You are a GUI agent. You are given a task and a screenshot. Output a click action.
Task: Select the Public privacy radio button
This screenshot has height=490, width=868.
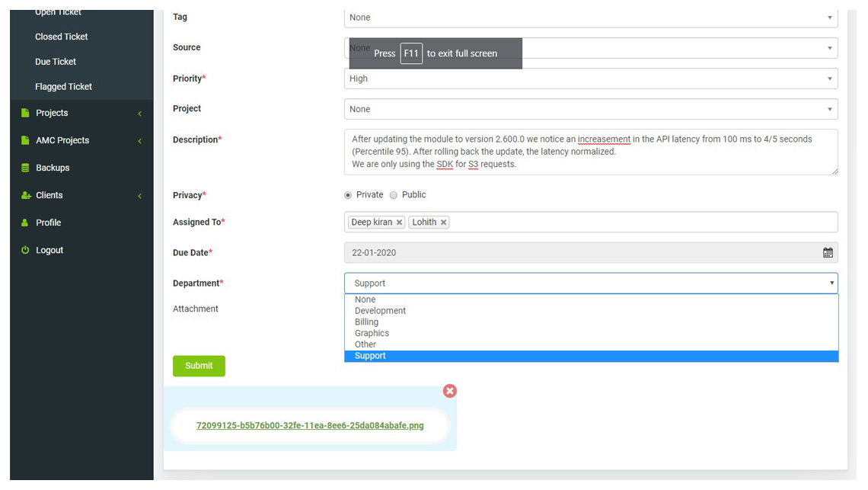(393, 195)
